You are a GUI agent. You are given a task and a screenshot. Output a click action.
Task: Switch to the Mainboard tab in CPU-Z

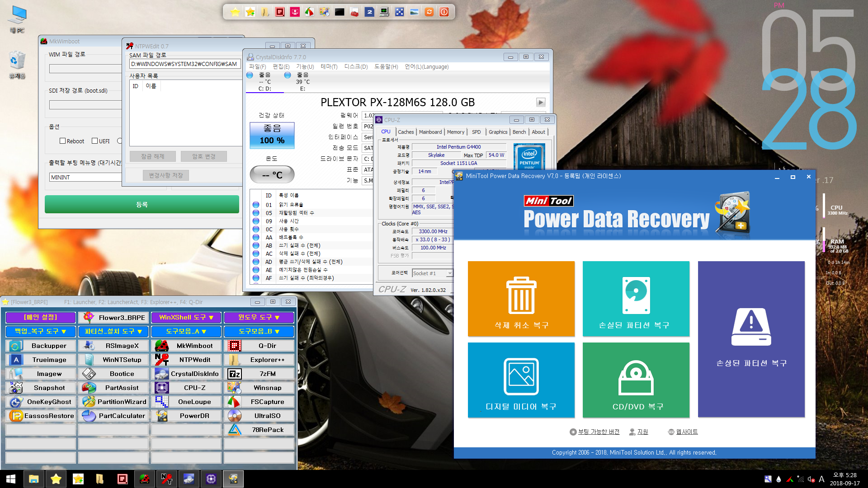[x=430, y=132]
